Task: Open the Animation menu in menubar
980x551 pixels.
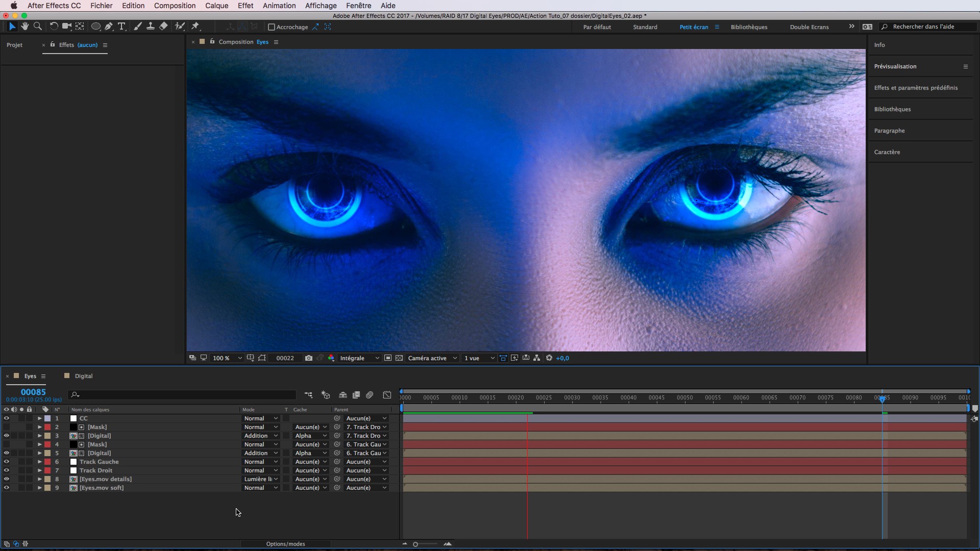Action: (279, 6)
